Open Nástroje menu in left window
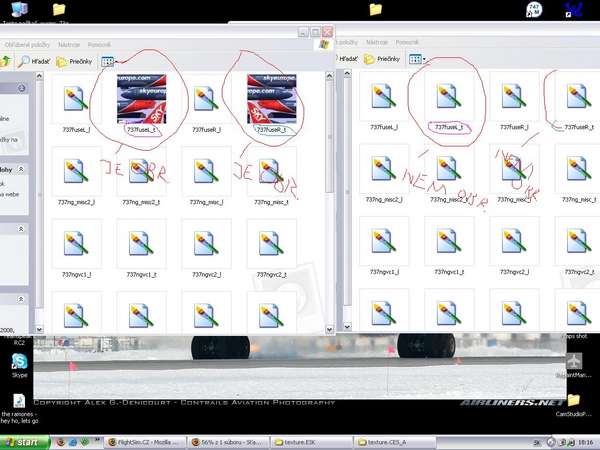The height and width of the screenshot is (450, 600). 69,45
